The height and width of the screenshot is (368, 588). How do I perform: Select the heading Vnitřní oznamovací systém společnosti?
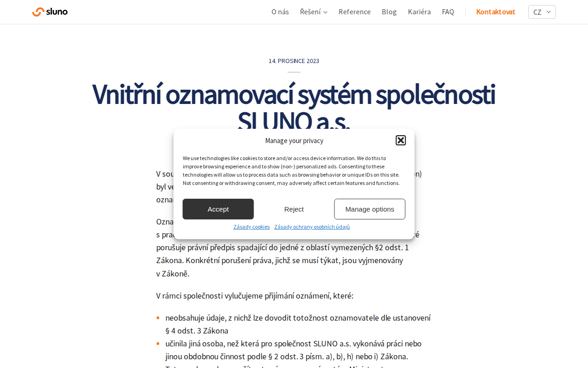point(294,94)
